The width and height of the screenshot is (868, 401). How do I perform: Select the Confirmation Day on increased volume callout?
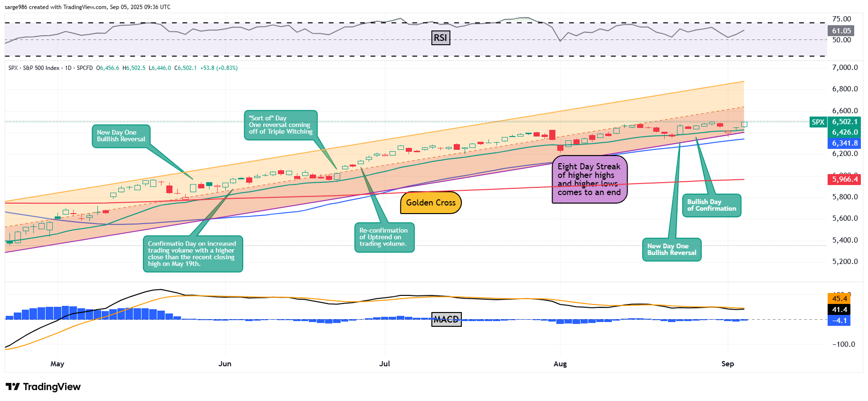click(192, 254)
